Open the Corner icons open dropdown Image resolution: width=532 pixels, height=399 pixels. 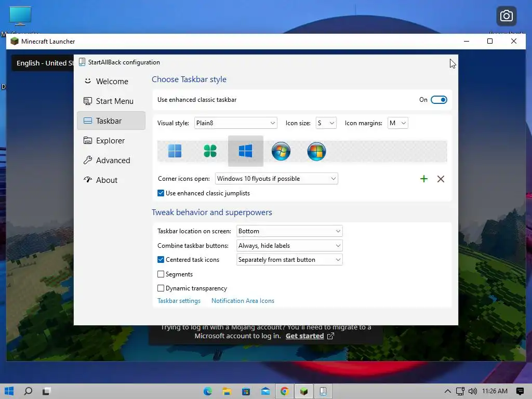[x=276, y=179]
